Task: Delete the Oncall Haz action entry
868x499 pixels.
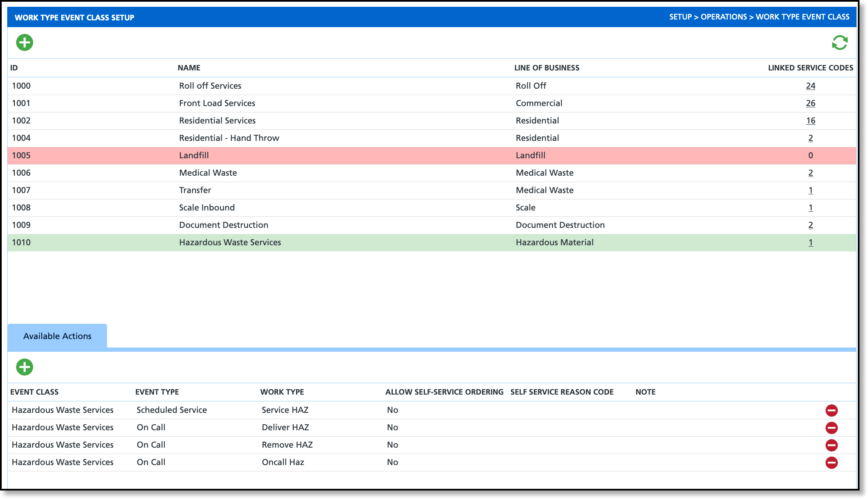Action: coord(831,463)
